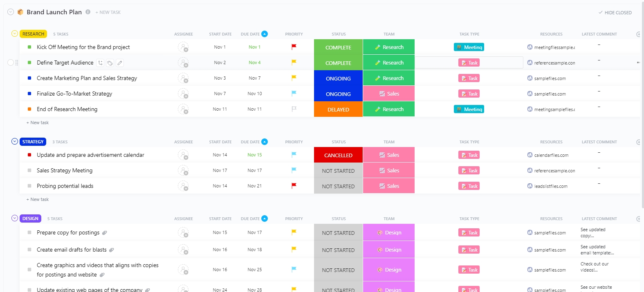This screenshot has height=292, width=644.
Task: Click assignee avatar icon for Kick Off Meeting
Action: (183, 47)
